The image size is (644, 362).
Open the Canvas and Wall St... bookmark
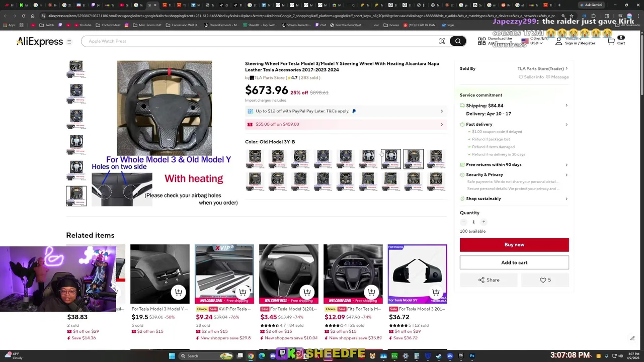coord(182,25)
